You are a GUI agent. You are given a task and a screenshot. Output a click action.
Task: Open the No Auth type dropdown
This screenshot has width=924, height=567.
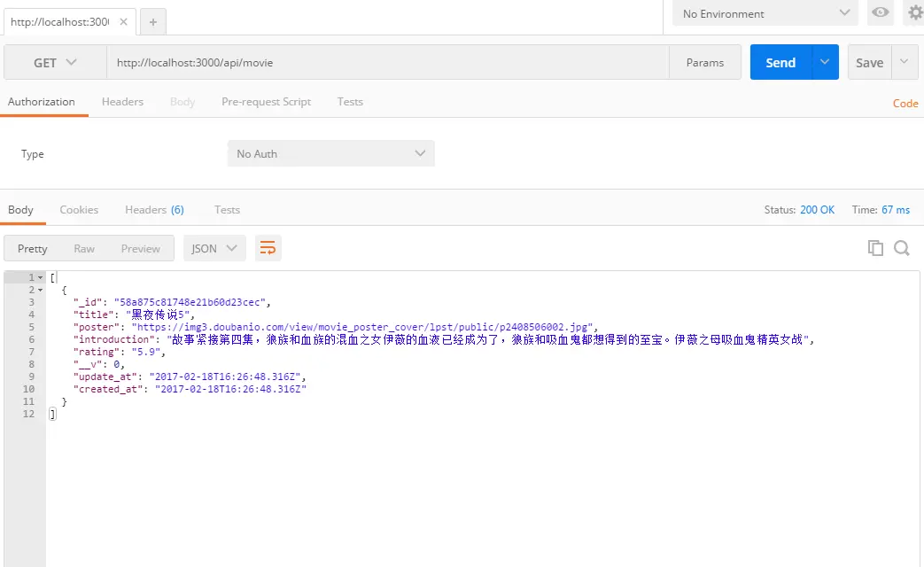[330, 153]
